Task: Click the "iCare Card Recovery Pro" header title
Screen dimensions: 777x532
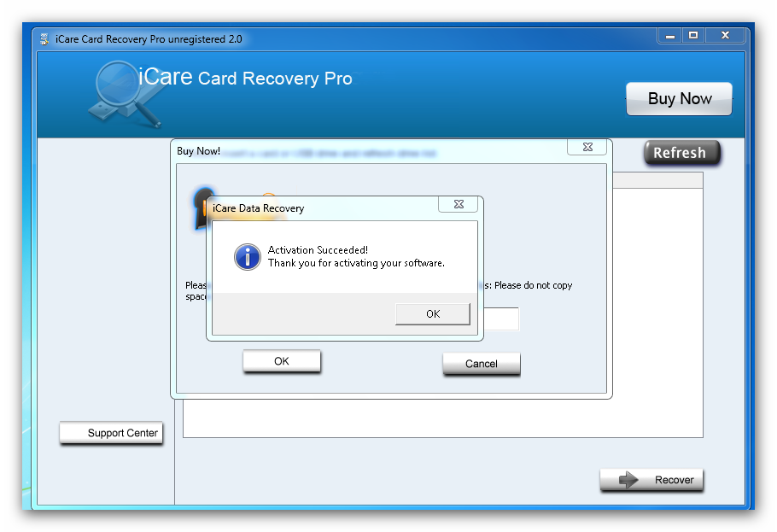Action: click(x=245, y=78)
